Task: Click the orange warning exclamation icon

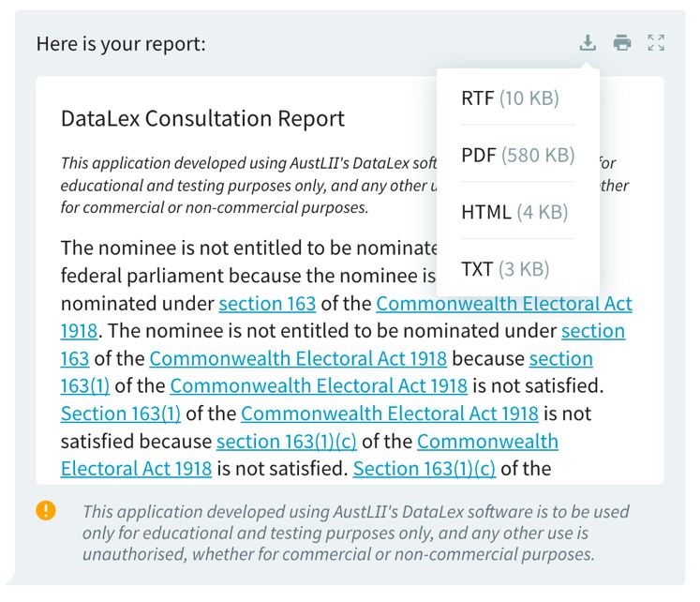Action: click(46, 510)
